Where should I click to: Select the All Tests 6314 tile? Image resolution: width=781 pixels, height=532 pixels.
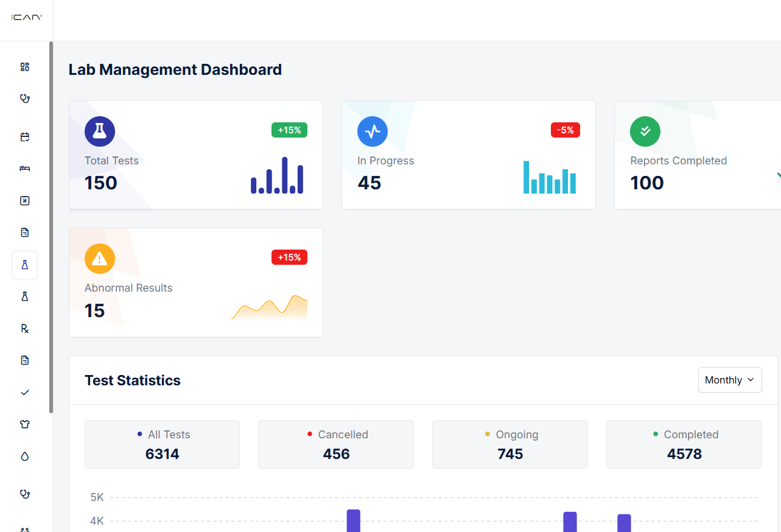[162, 444]
